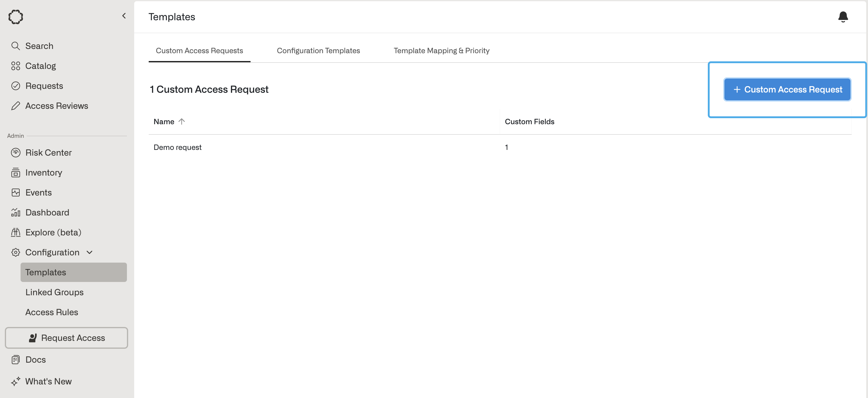Open Explore (beta) binoculars icon
The height and width of the screenshot is (398, 868).
(x=15, y=232)
